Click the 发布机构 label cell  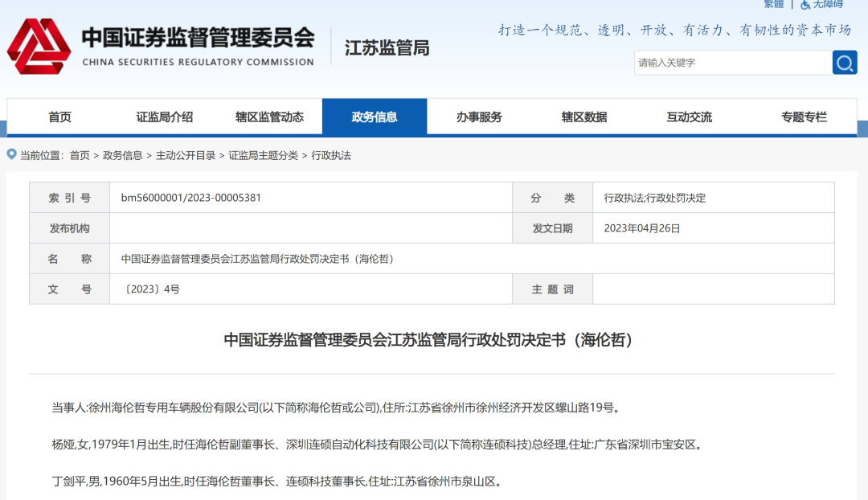[x=70, y=228]
